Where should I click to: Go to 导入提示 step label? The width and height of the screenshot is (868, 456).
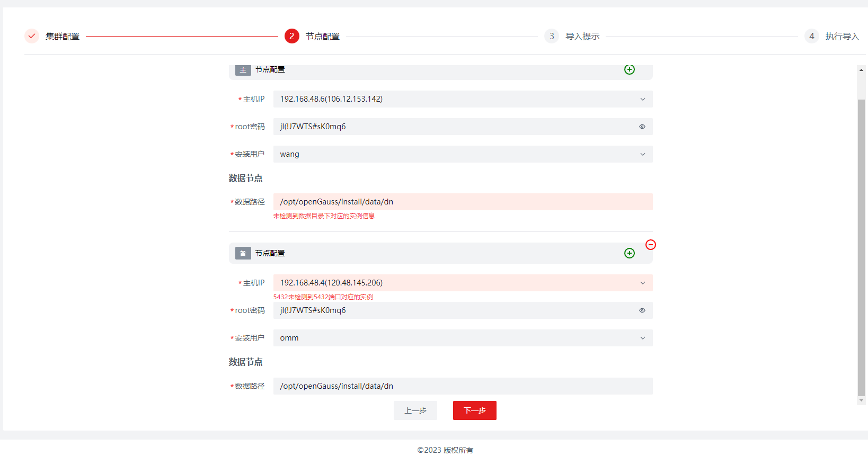point(582,36)
